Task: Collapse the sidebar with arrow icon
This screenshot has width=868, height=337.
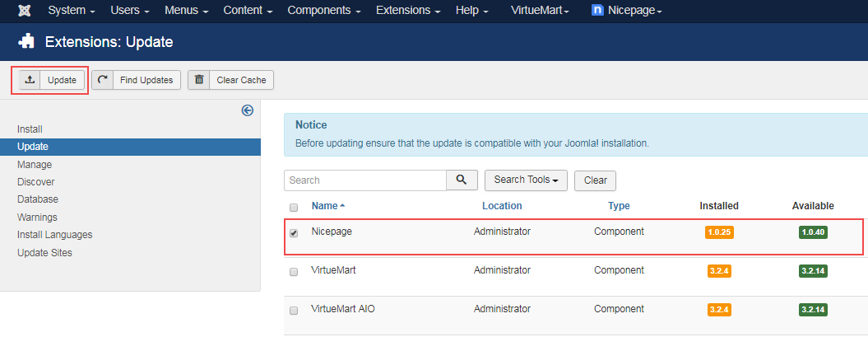Action: tap(248, 110)
